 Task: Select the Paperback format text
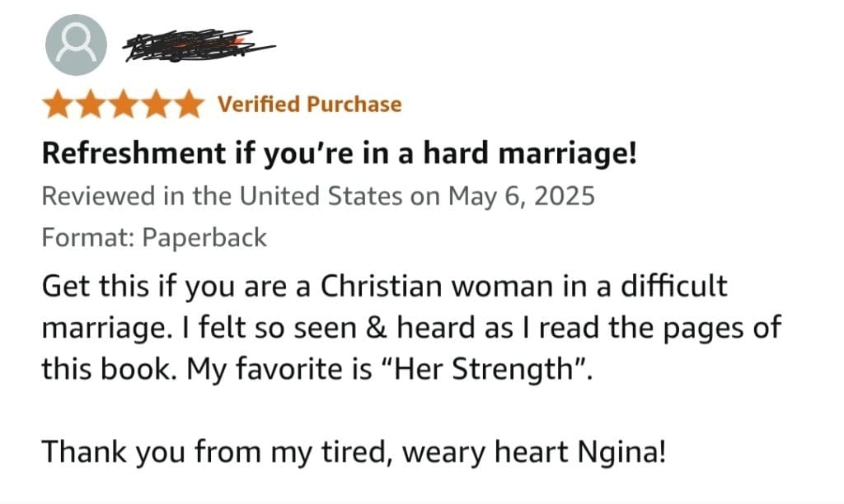pyautogui.click(x=204, y=238)
